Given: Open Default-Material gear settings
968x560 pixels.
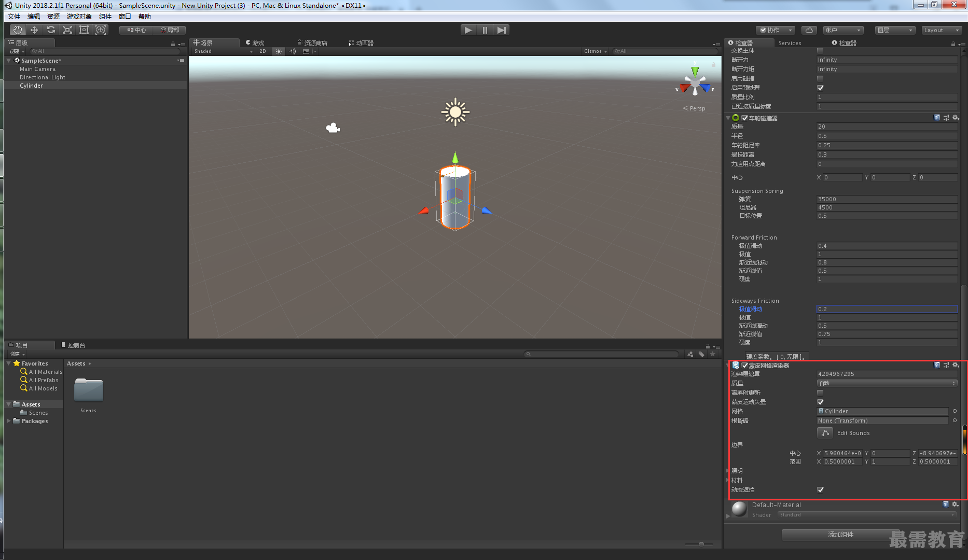Looking at the screenshot, I should point(955,505).
